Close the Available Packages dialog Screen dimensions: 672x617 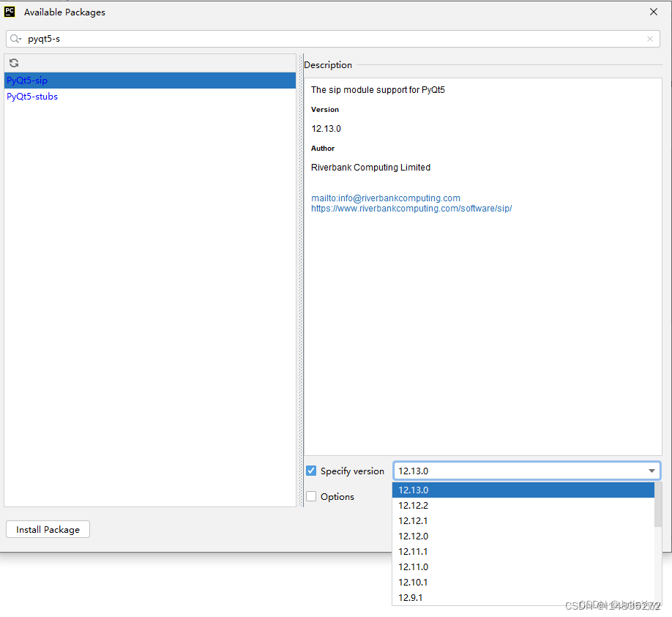point(653,12)
